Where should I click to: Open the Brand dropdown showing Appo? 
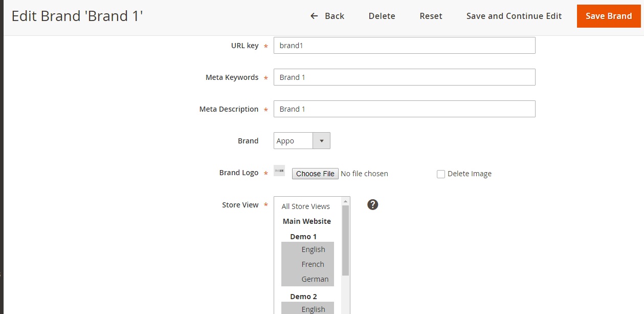coord(302,141)
